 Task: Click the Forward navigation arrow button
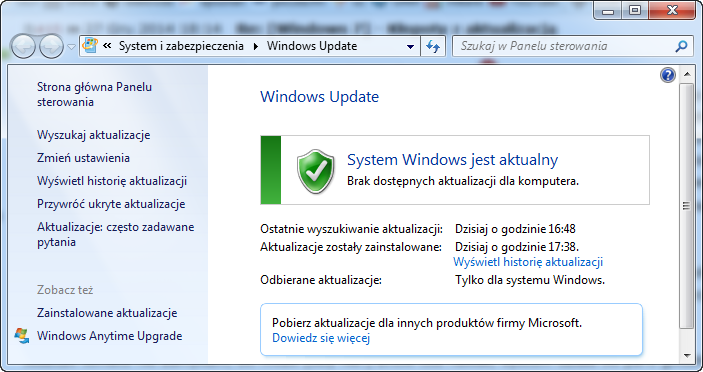(51, 46)
